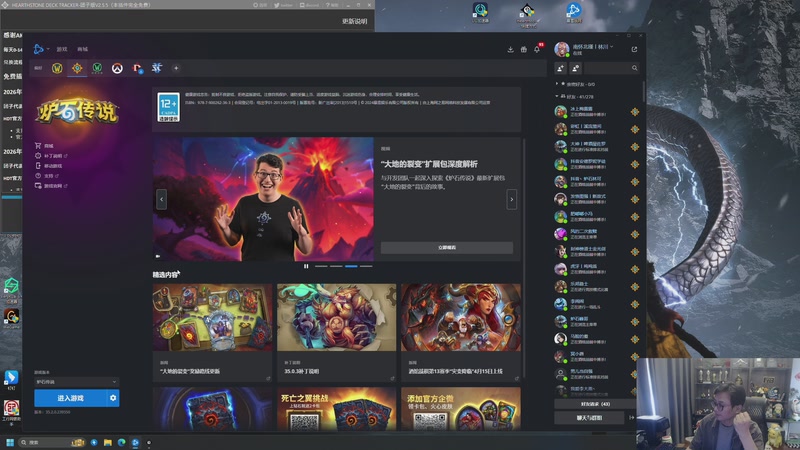The height and width of the screenshot is (450, 800).
Task: Go to previous carousel slide
Action: (161, 199)
